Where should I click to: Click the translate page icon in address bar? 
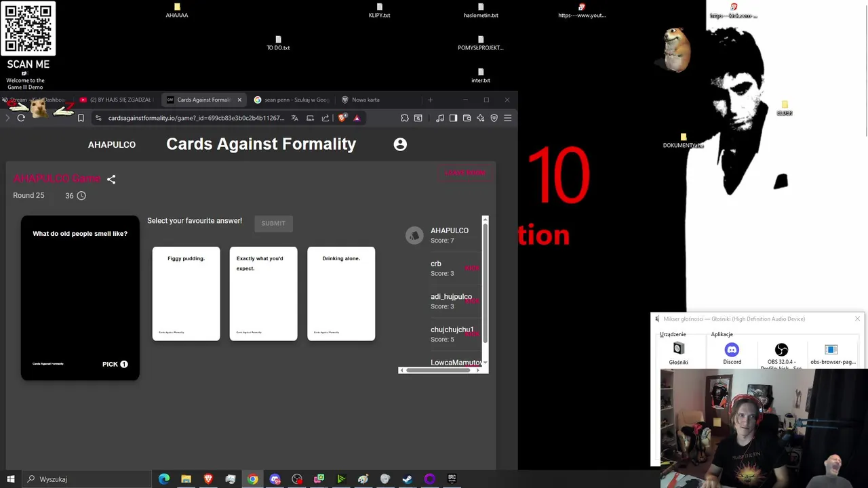pyautogui.click(x=294, y=118)
